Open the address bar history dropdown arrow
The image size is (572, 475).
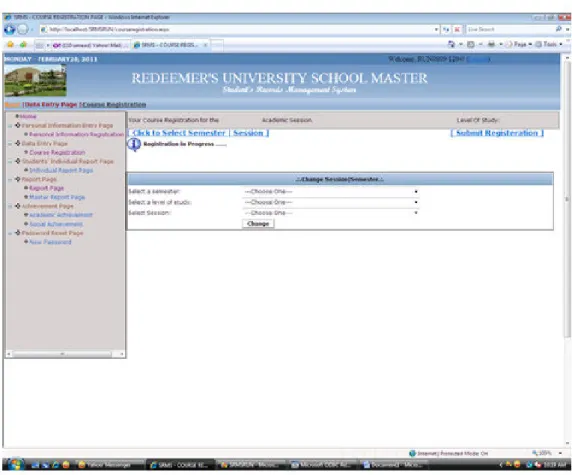click(436, 29)
